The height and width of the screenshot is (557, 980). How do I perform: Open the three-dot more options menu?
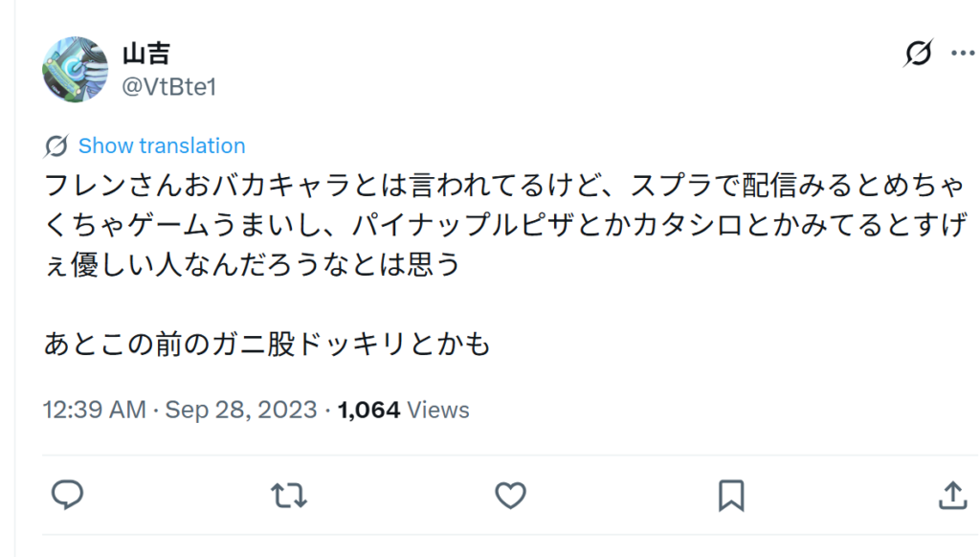[x=961, y=55]
